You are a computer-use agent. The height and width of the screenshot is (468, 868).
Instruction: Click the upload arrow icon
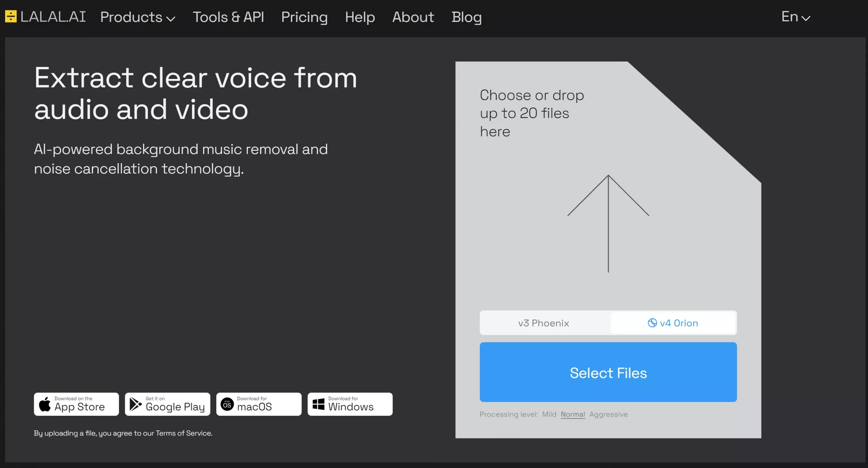pos(608,224)
